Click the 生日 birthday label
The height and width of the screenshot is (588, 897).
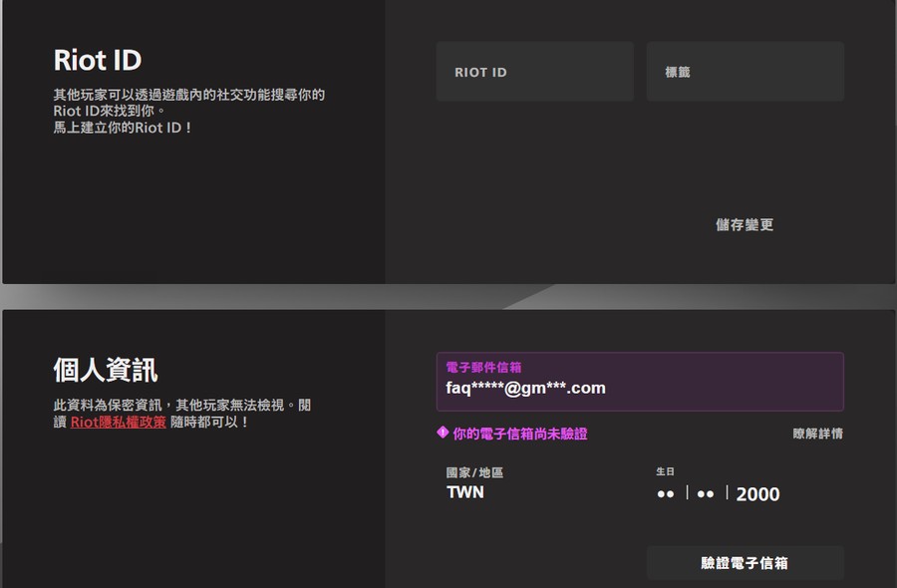(x=665, y=471)
